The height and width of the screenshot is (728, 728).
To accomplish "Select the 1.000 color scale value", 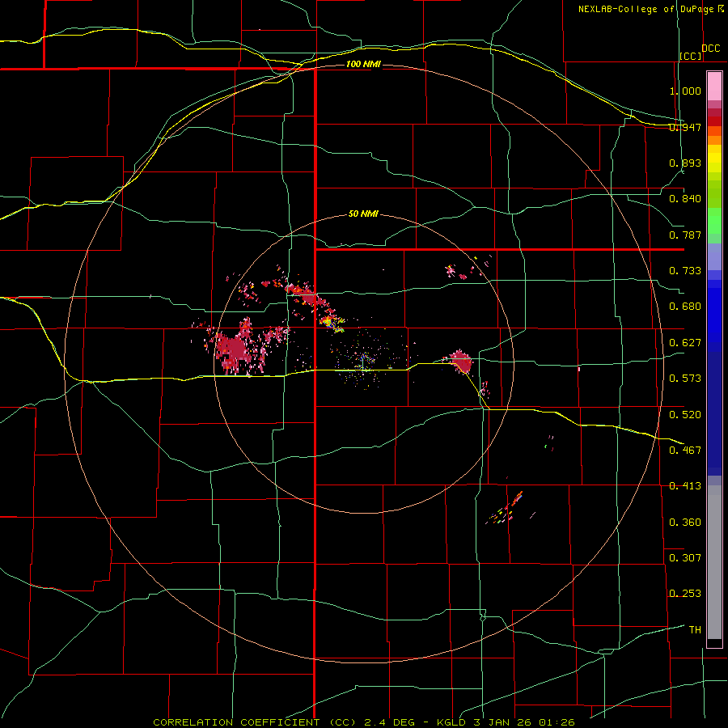I will (685, 91).
